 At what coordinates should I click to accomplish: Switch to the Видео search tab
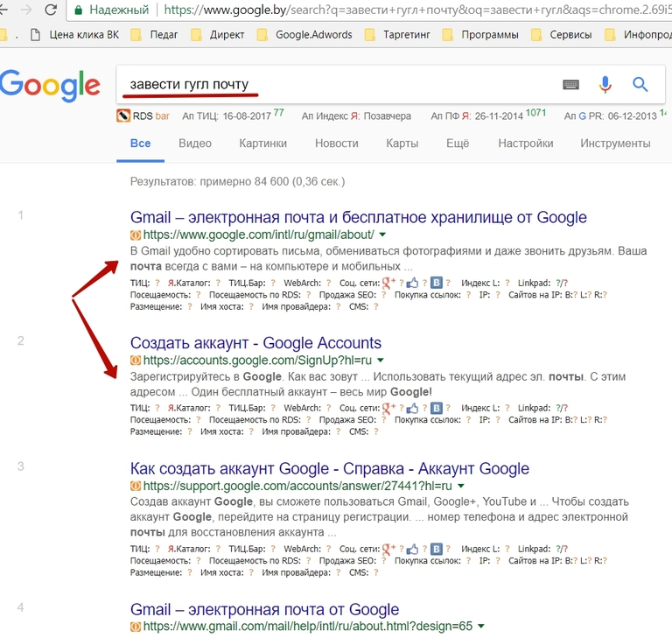[x=195, y=144]
